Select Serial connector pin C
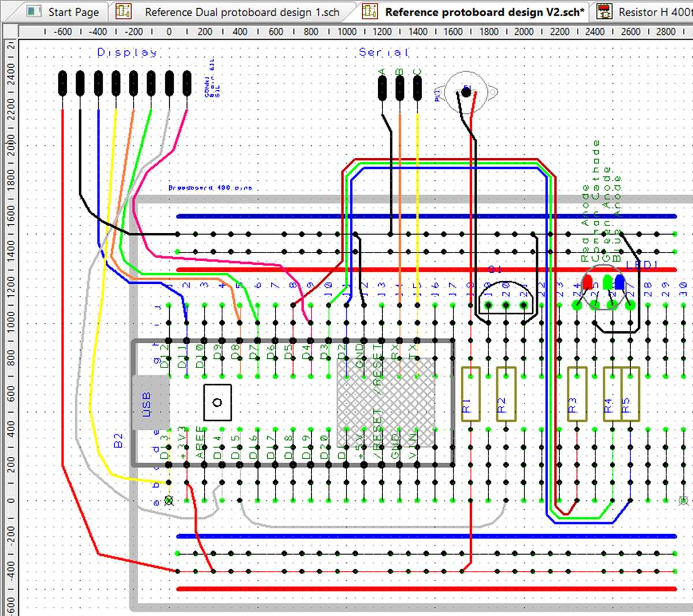 pos(418,88)
